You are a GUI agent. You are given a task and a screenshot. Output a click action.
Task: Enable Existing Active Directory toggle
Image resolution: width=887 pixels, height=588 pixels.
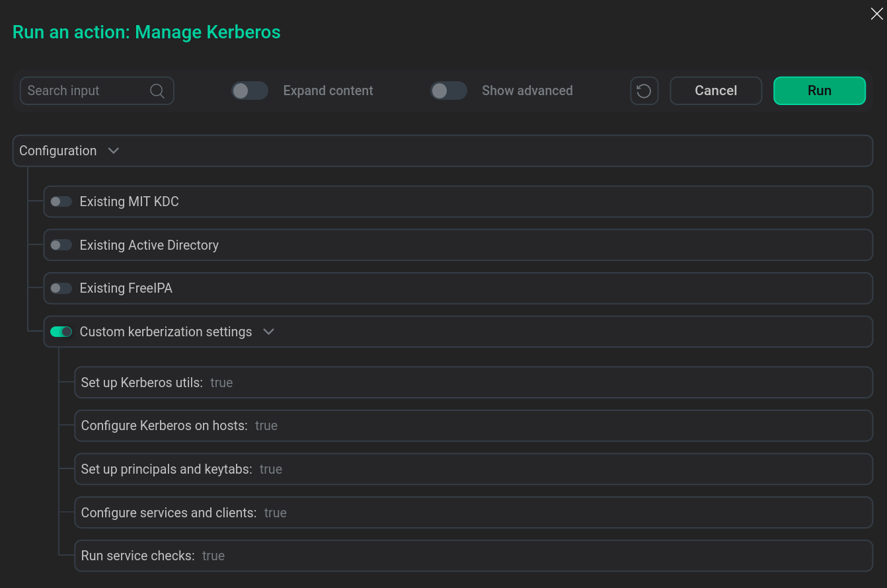pos(61,245)
